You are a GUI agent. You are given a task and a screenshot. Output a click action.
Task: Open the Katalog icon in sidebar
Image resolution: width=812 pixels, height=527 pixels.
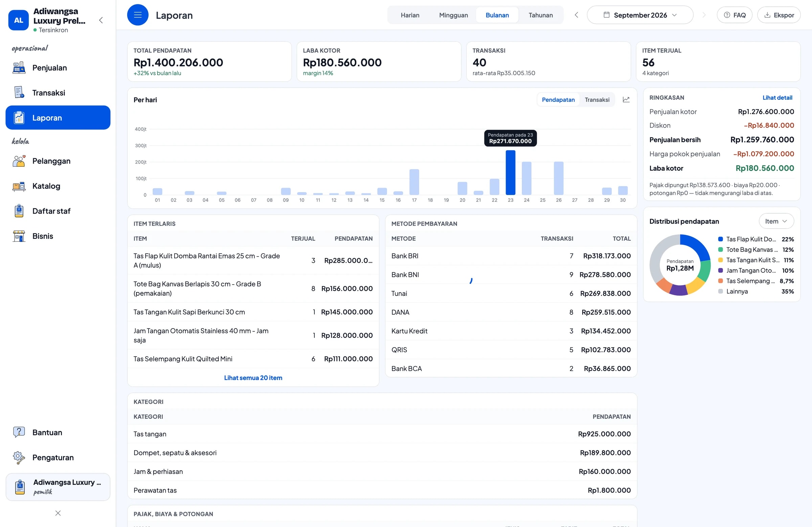pos(19,186)
